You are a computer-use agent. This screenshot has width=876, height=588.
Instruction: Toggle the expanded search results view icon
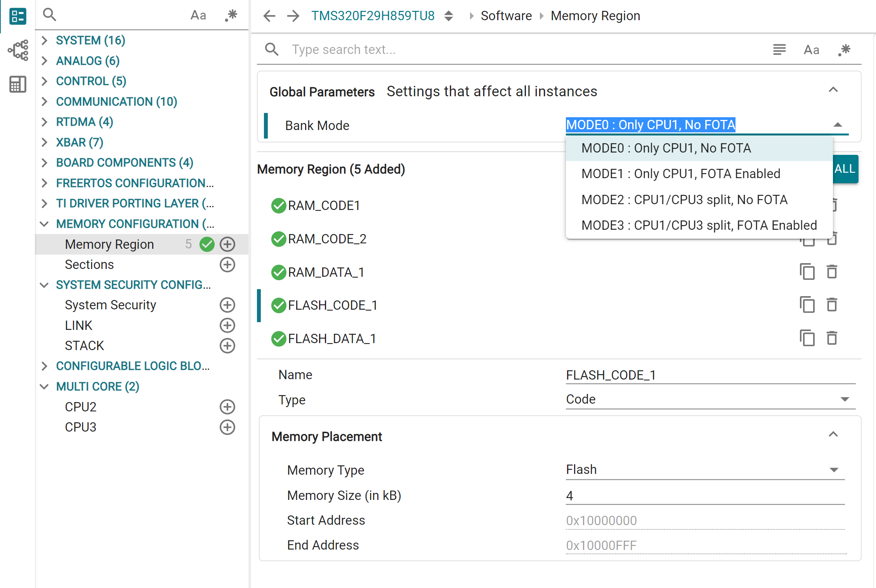[x=779, y=50]
